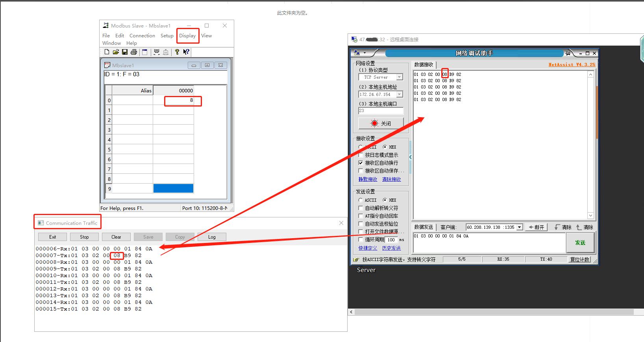Enable 循环周期 checkbox

[361, 239]
